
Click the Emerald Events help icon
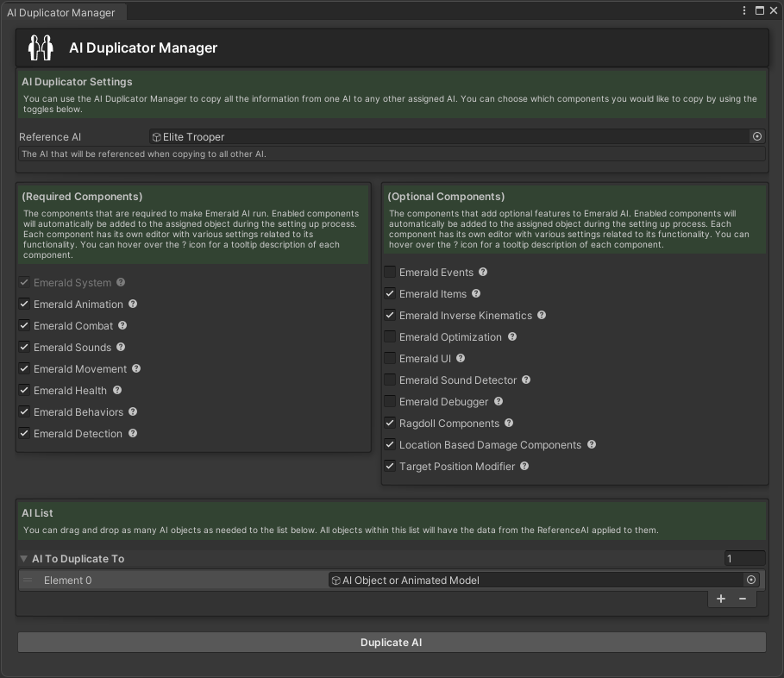click(x=482, y=272)
